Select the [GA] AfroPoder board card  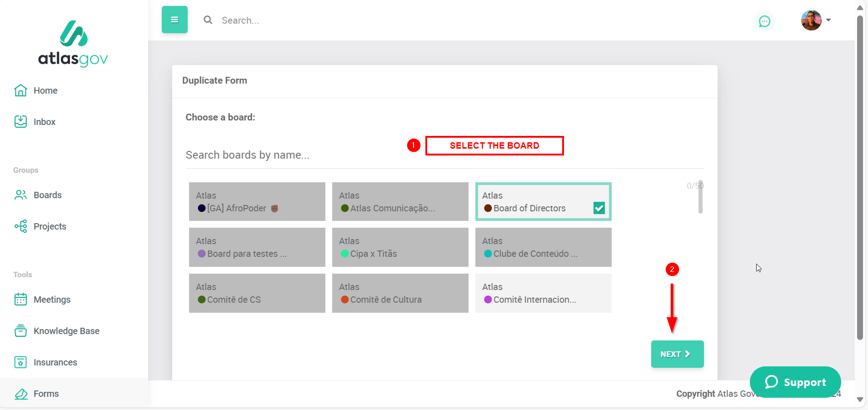point(257,202)
